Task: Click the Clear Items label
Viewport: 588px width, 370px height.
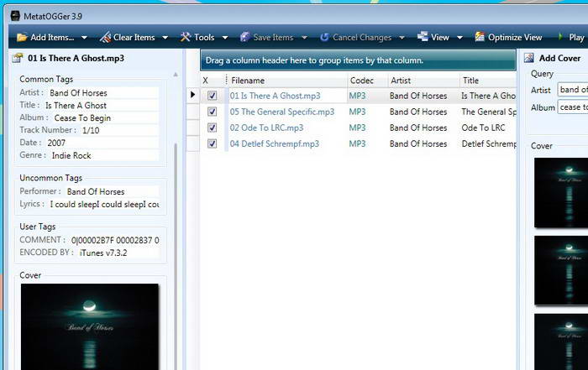Action: [x=134, y=38]
